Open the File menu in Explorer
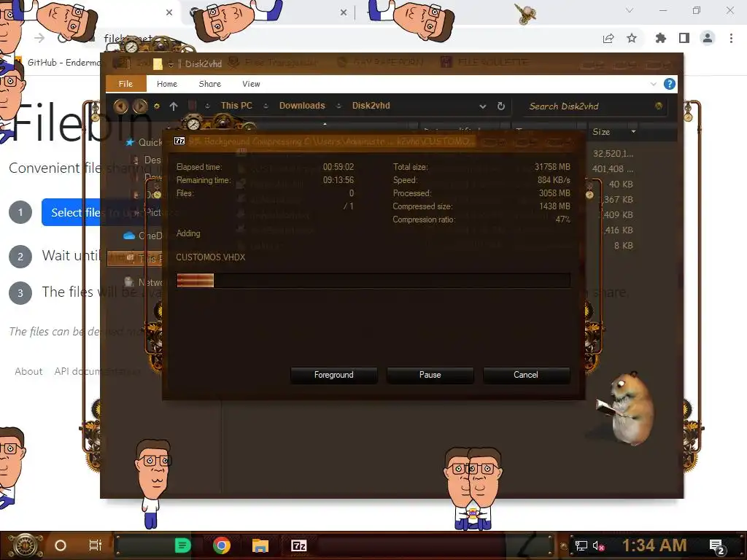The width and height of the screenshot is (747, 560). (125, 84)
